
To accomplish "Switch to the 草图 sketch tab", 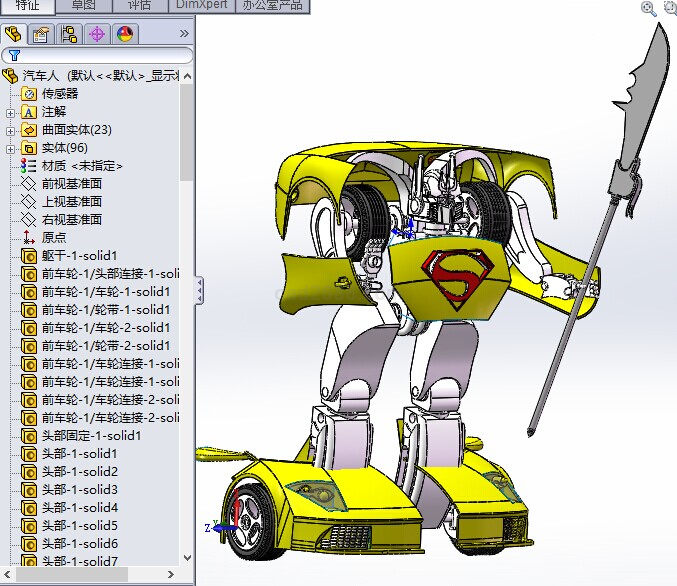I will (83, 5).
